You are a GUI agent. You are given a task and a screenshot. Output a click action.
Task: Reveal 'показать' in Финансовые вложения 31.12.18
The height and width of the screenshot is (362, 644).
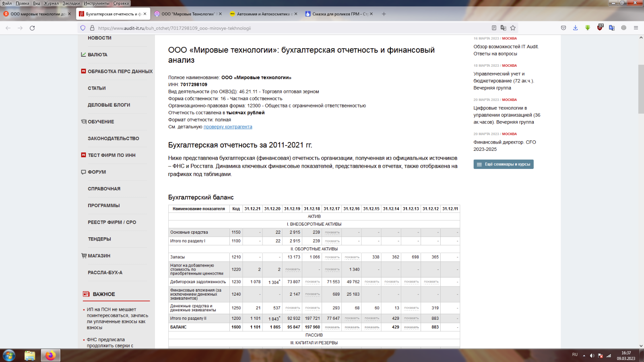pyautogui.click(x=312, y=294)
